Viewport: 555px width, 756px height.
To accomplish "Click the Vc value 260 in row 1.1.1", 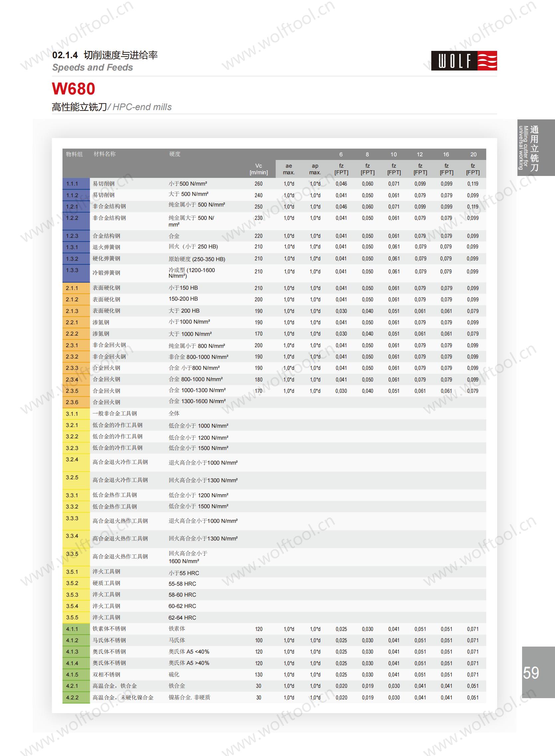I will point(259,184).
